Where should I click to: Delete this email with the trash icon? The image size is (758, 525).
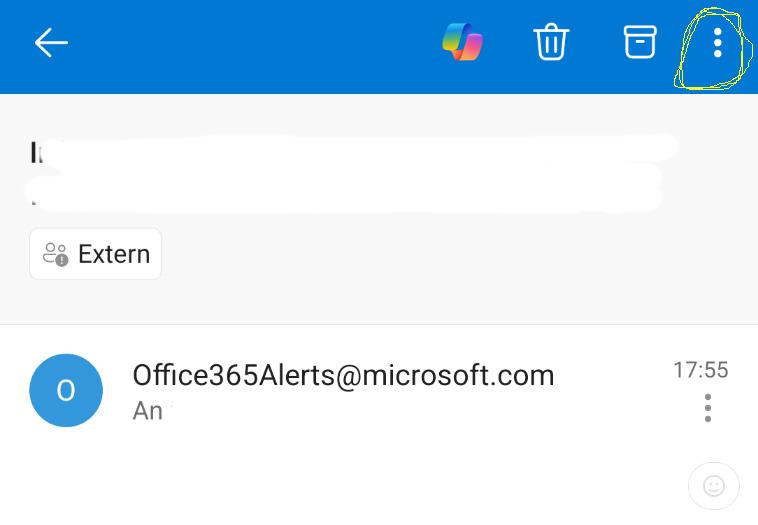(551, 42)
